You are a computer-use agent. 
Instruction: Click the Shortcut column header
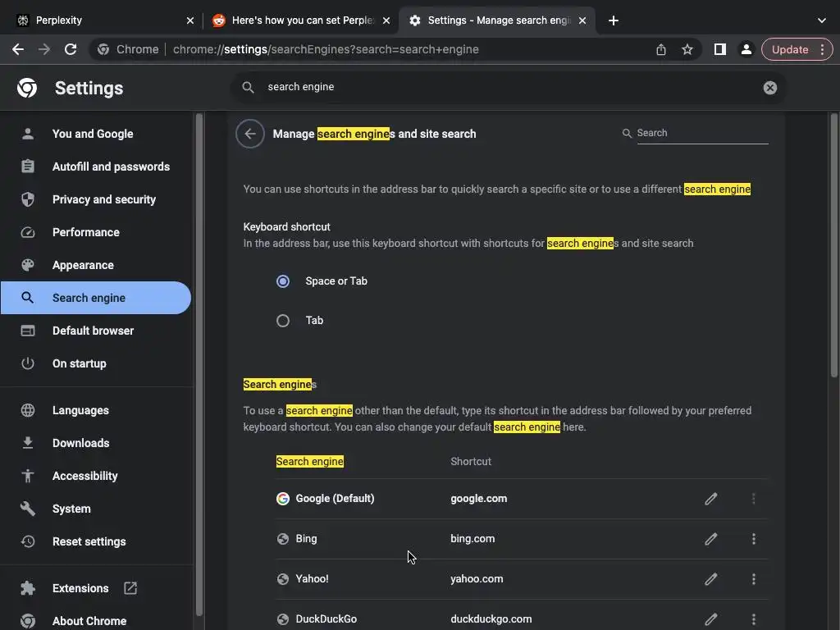(471, 461)
